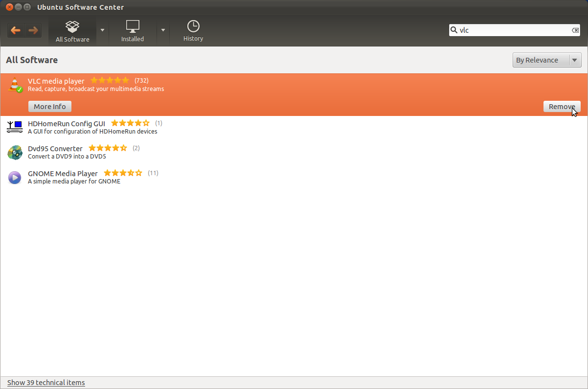Click the VLC cone icon
588x389 pixels.
[x=15, y=85]
